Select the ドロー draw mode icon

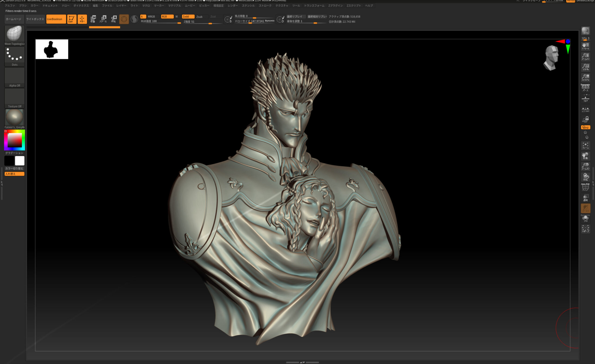tap(82, 19)
